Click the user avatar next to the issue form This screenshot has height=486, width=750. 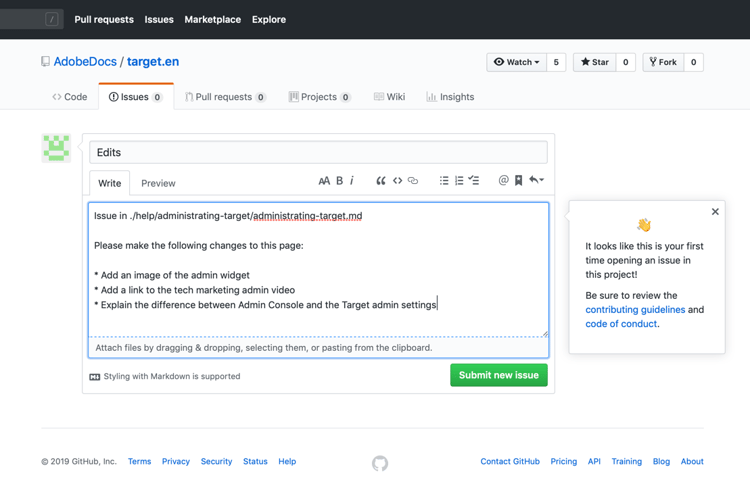pos(56,148)
